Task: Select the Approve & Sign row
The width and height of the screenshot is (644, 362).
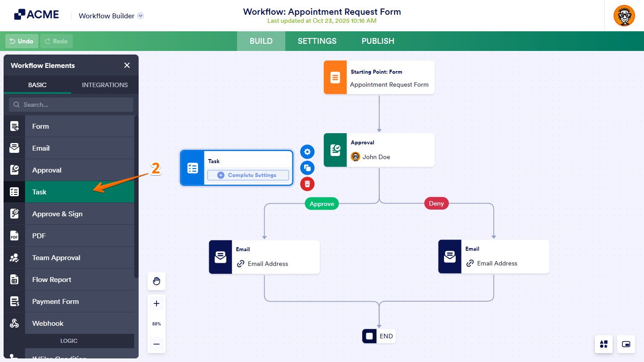Action: (x=69, y=214)
